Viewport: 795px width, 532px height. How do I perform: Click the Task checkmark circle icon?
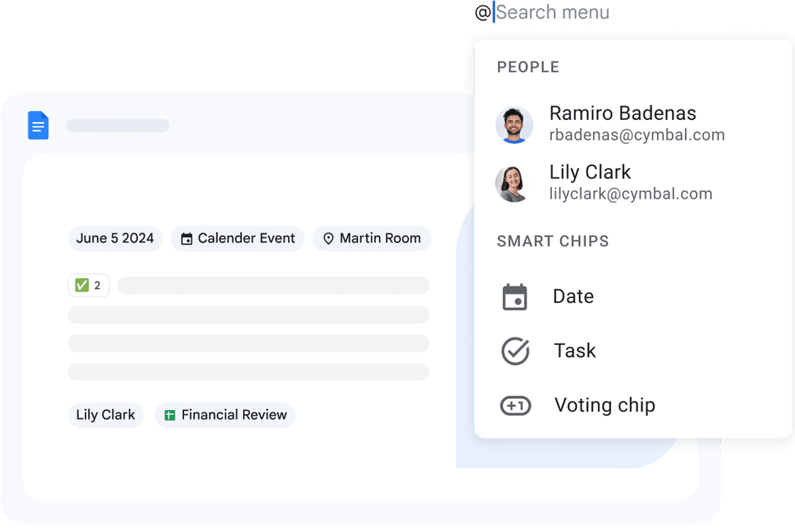pos(515,351)
